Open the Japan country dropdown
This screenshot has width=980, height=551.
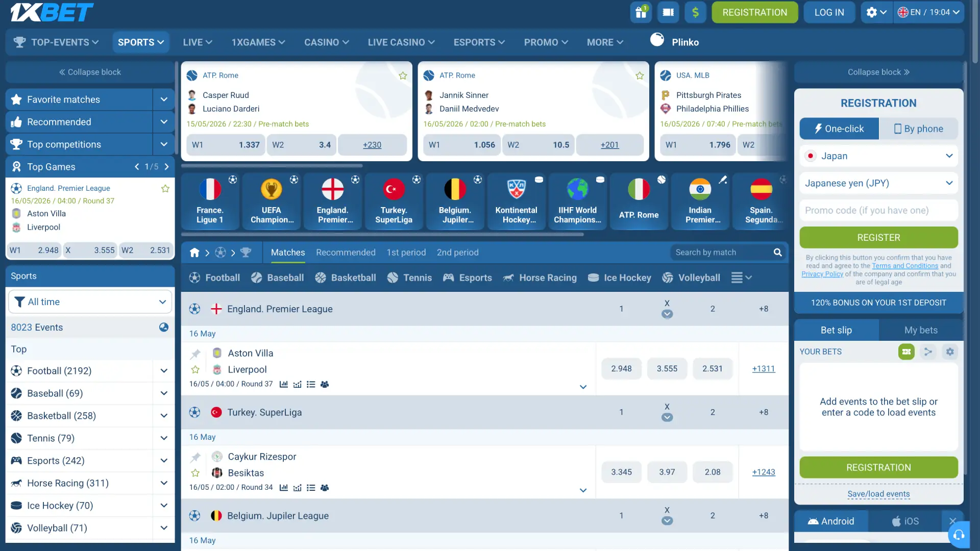(x=878, y=156)
